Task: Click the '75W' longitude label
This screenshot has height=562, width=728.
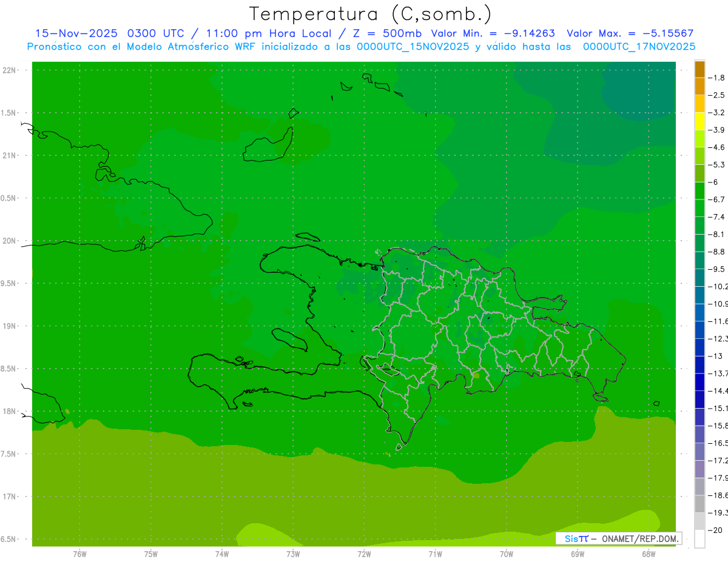Action: pyautogui.click(x=151, y=554)
